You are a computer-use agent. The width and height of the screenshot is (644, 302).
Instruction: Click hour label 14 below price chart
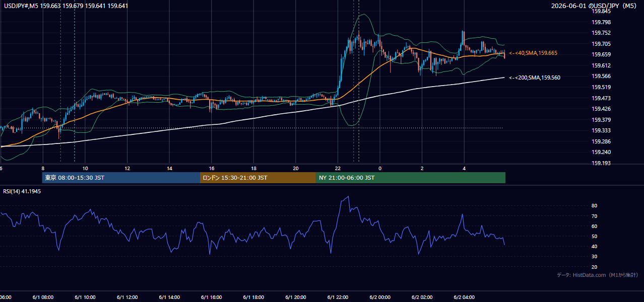tap(169, 168)
